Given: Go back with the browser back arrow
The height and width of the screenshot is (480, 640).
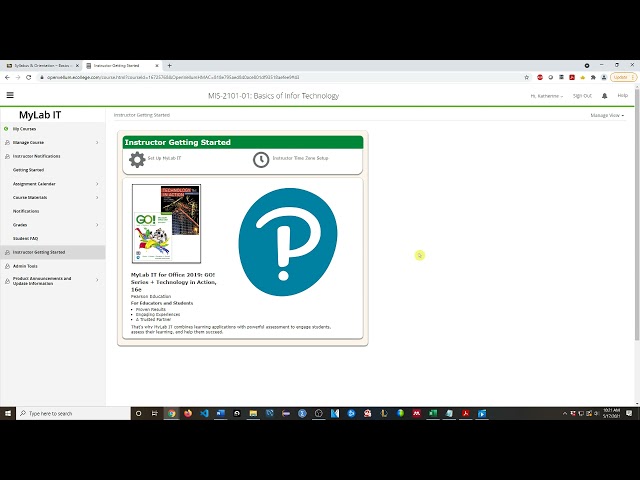Looking at the screenshot, I should click(7, 77).
